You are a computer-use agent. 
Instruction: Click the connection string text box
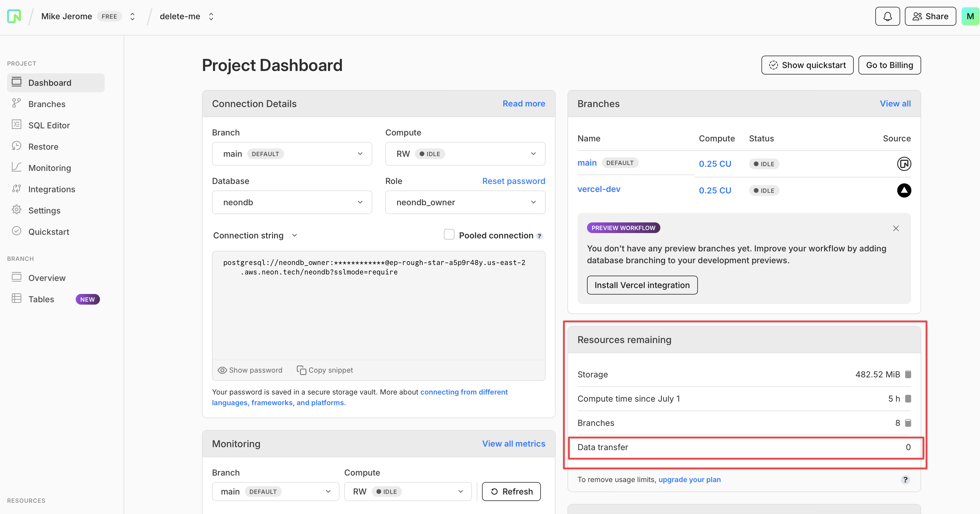pos(378,304)
